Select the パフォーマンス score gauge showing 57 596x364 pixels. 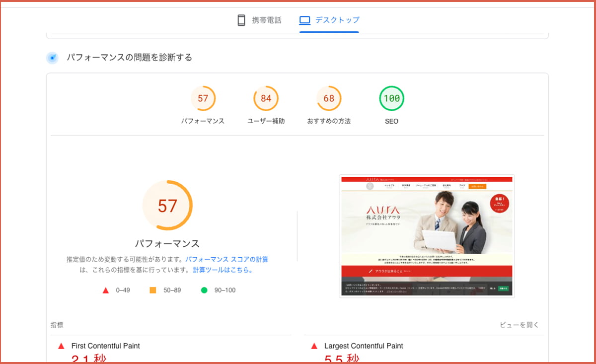pos(203,99)
